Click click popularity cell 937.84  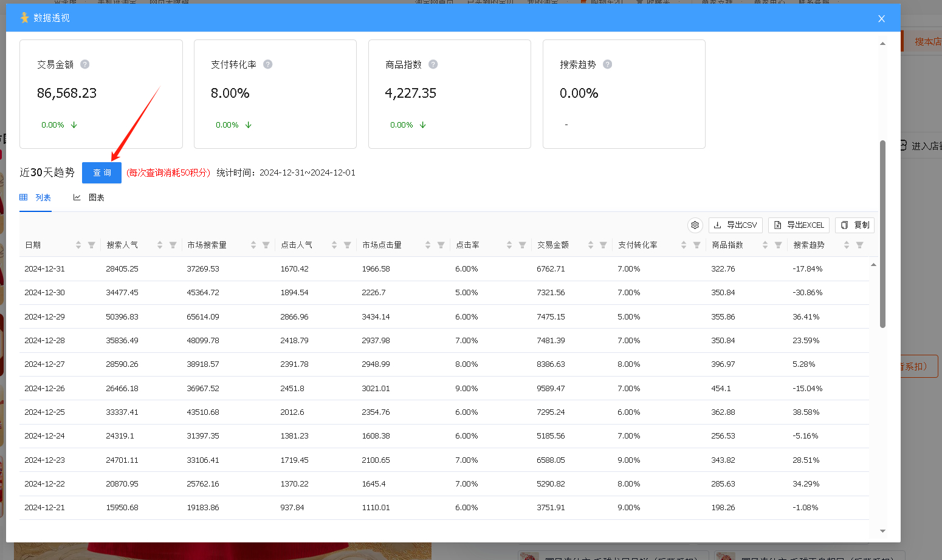coord(292,508)
